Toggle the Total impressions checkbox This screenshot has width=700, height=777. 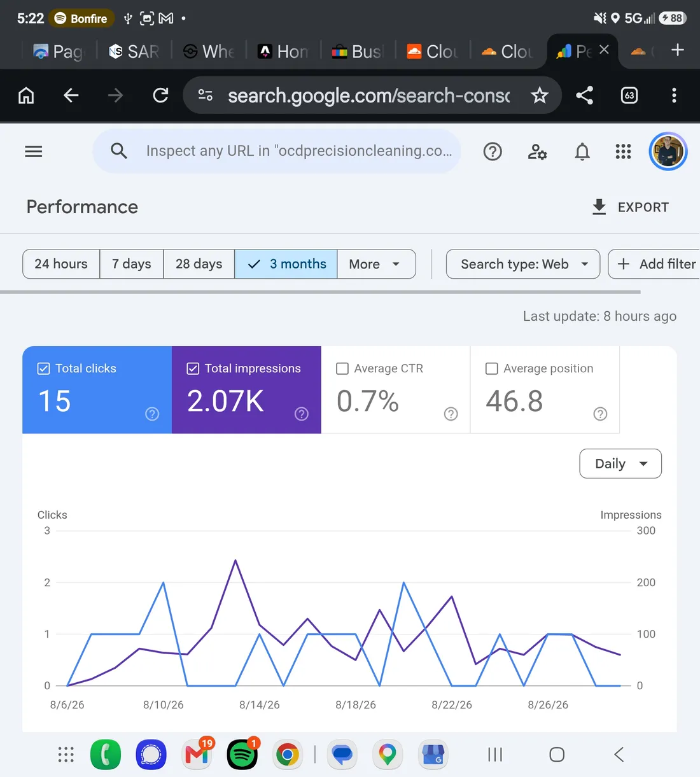(193, 368)
